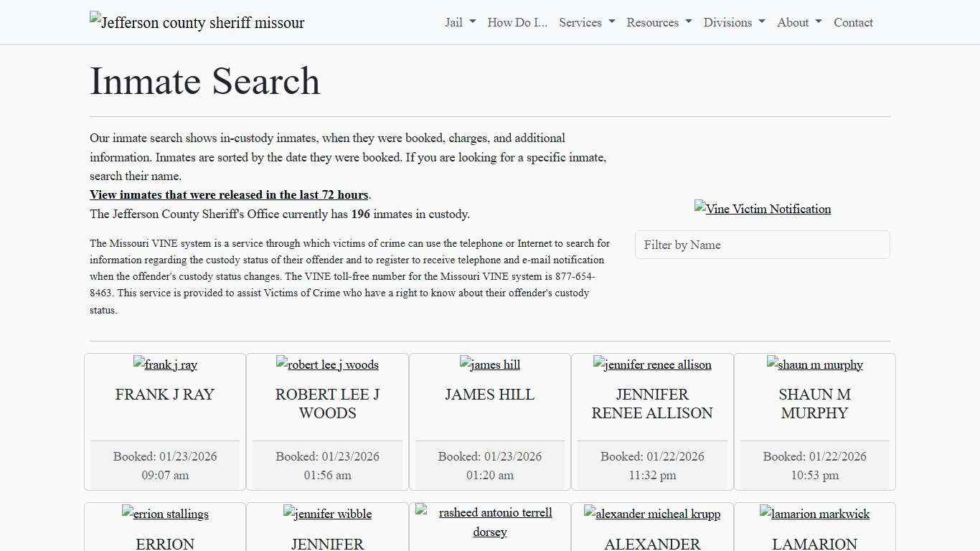
Task: Open the frank j ray inmate photo
Action: pos(165,364)
